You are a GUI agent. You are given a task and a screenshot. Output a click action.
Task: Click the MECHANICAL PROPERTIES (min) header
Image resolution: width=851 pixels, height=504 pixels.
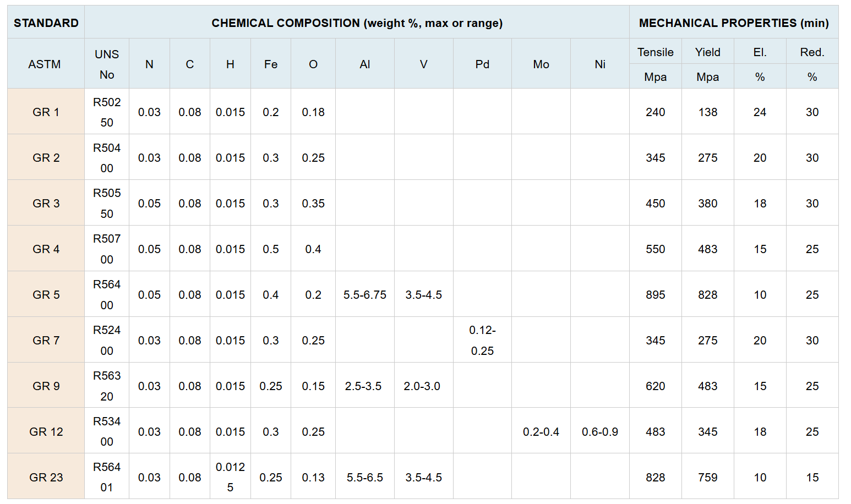point(734,23)
